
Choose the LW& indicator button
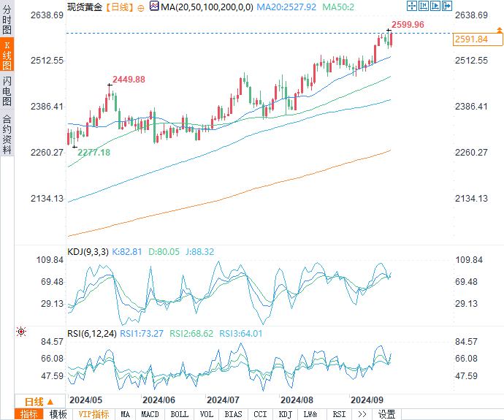point(310,414)
